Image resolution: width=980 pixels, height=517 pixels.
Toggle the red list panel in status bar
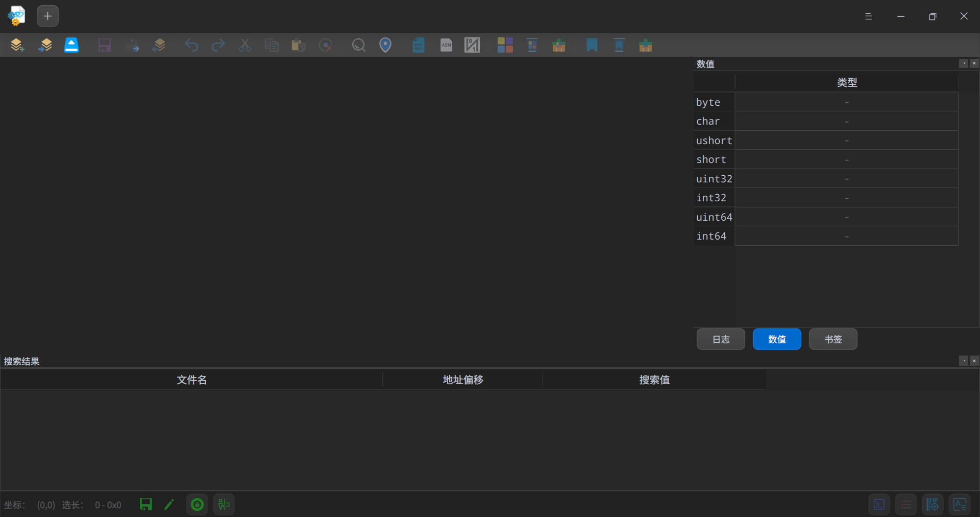pos(905,505)
